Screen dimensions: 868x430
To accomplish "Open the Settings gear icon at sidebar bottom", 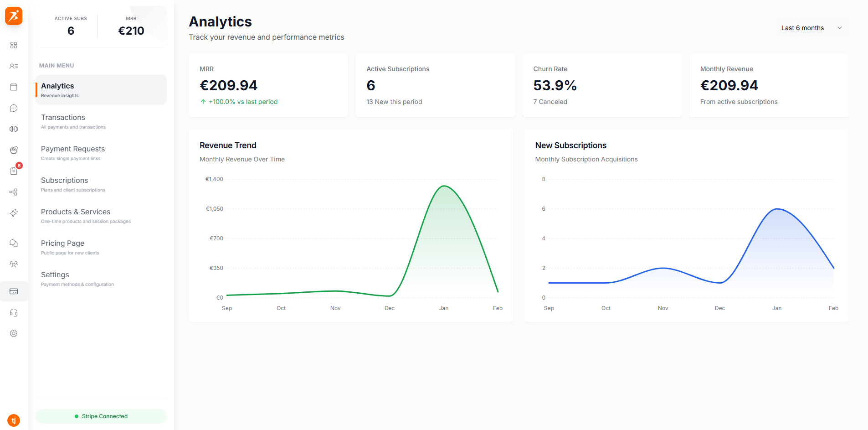I will tap(14, 333).
